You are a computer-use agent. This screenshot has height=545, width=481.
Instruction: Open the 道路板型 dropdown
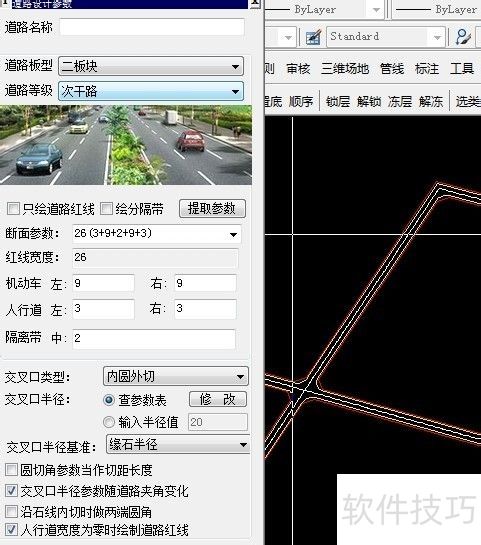point(151,66)
